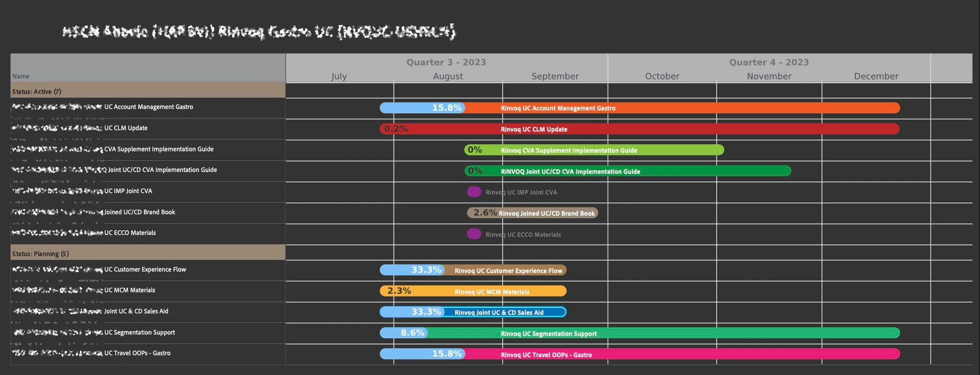This screenshot has height=375, width=980.
Task: Select the UC Segmentation Support row
Action: (x=148, y=333)
